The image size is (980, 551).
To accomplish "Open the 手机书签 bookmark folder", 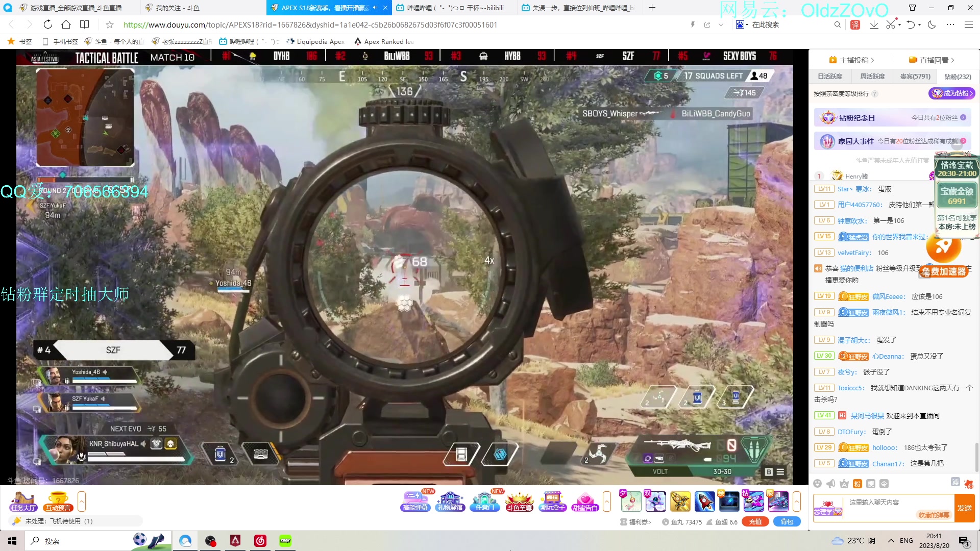I will pos(60,41).
